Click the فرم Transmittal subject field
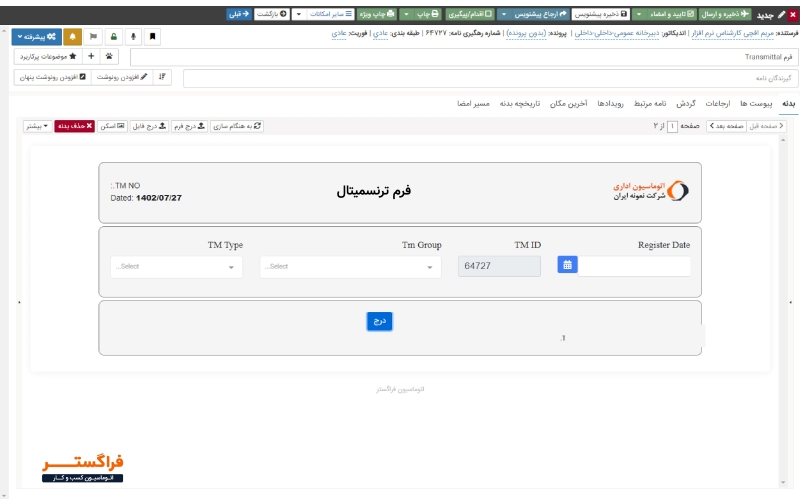Image resolution: width=800 pixels, height=499 pixels. (464, 57)
